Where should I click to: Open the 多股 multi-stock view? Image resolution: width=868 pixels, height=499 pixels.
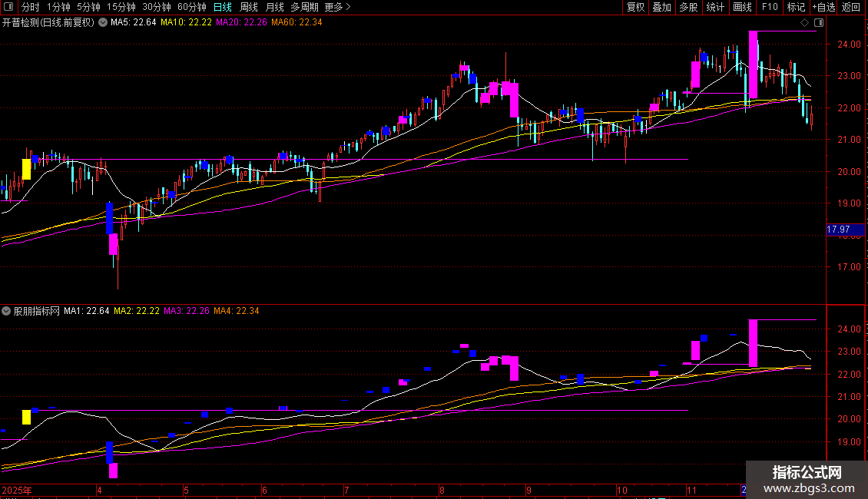pyautogui.click(x=688, y=7)
